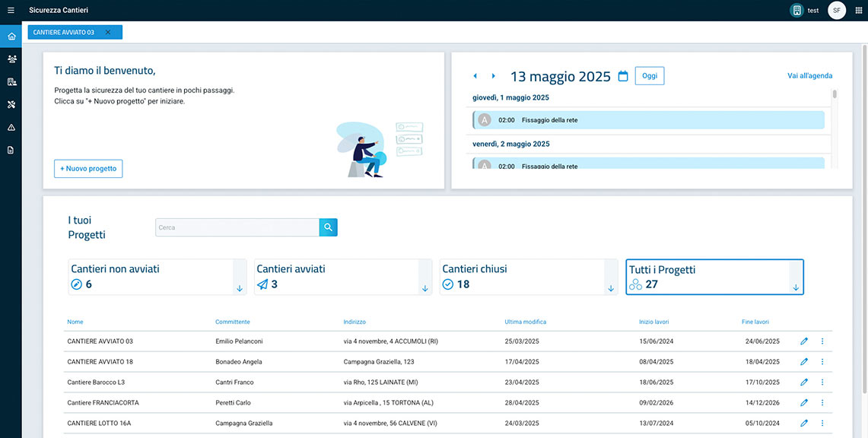Go to previous date in the agenda
This screenshot has width=868, height=438.
click(x=475, y=76)
